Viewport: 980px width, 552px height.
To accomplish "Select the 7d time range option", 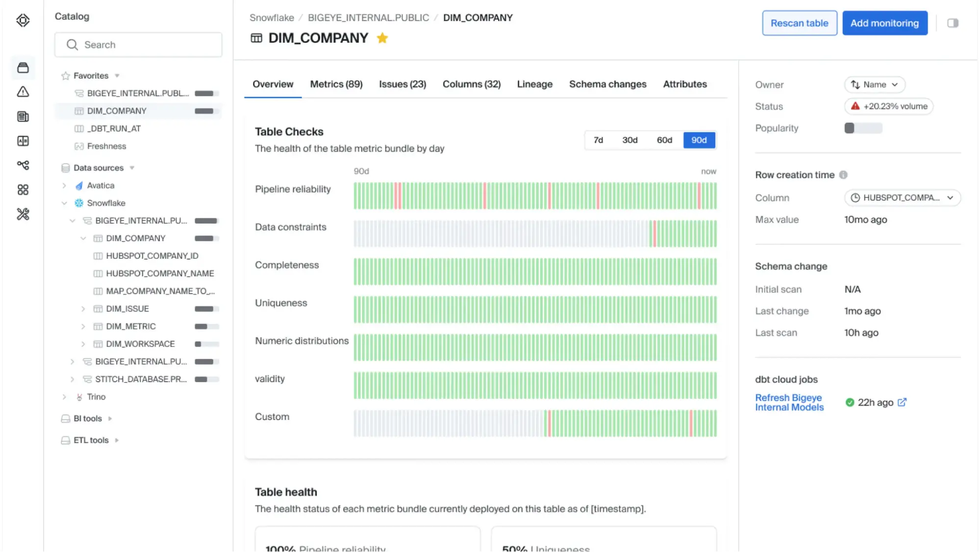I will 598,140.
